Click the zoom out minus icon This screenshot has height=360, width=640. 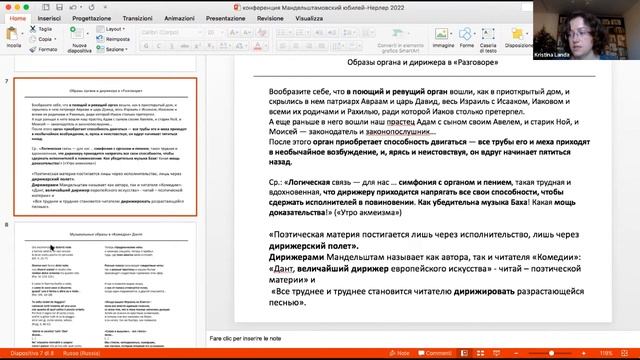coord(516,353)
